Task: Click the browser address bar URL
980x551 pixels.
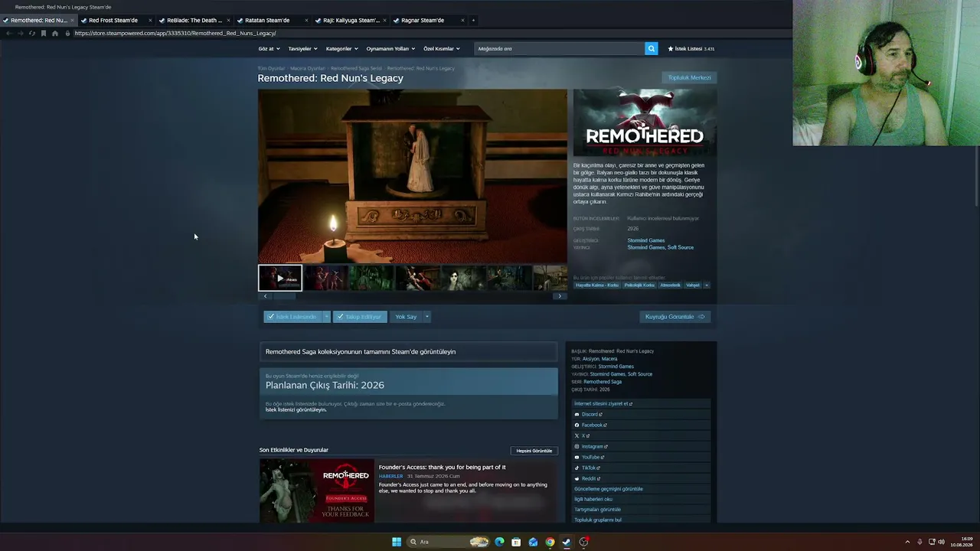Action: (x=175, y=33)
